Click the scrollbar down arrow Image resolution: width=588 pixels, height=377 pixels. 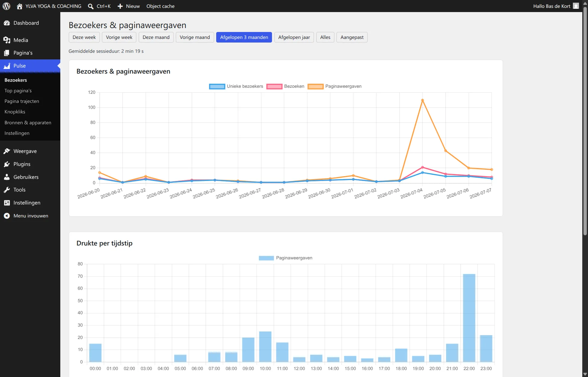[585, 374]
